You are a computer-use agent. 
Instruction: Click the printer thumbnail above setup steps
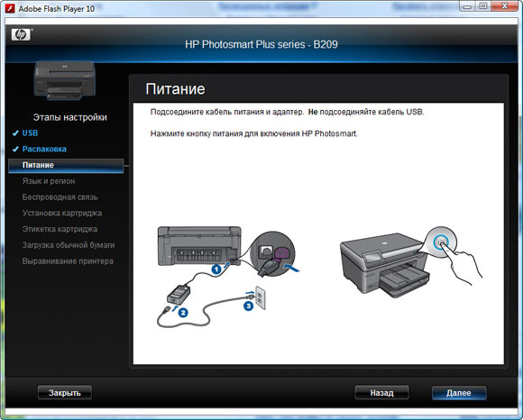pos(65,80)
